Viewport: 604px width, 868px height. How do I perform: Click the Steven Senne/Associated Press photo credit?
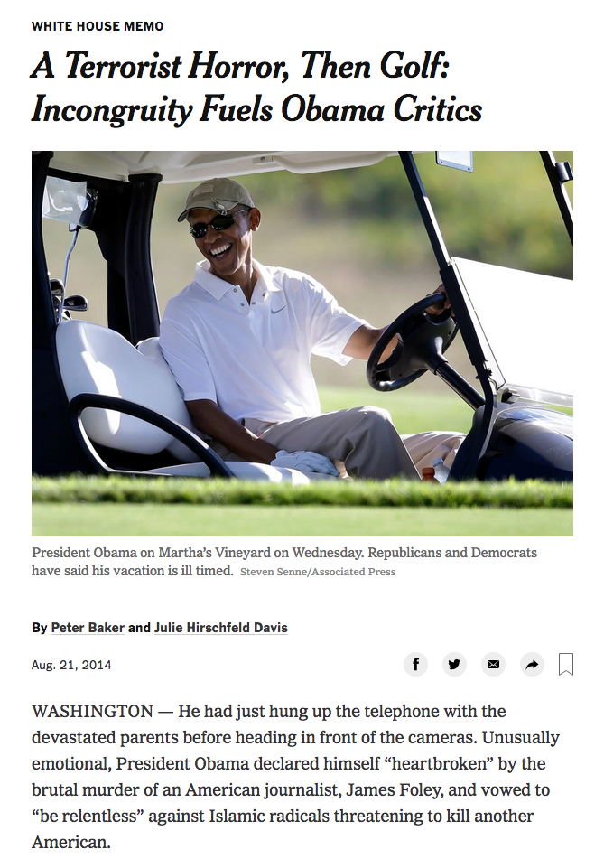[318, 571]
